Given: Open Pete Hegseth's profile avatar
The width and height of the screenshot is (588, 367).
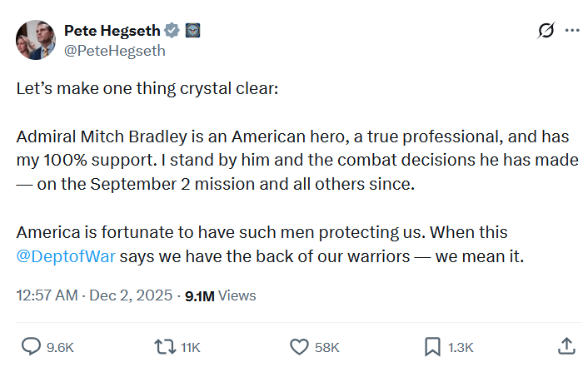Looking at the screenshot, I should tap(34, 41).
